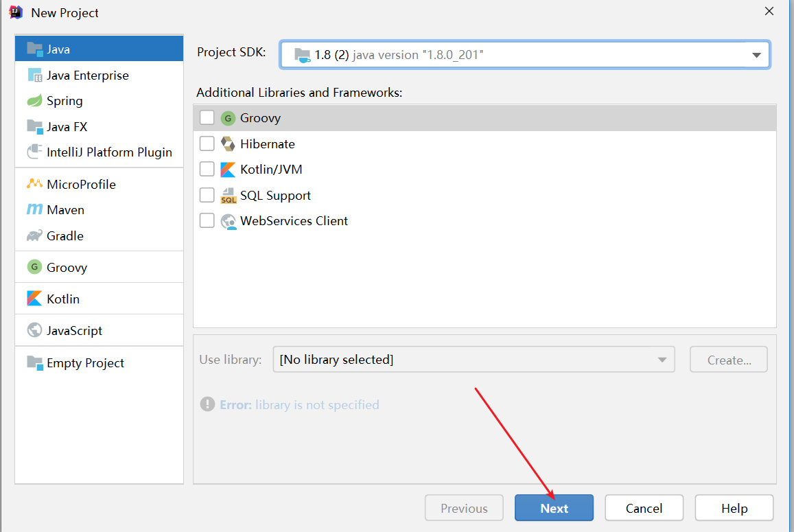The width and height of the screenshot is (794, 532).
Task: Click the Kotlin logo icon in sidebar
Action: click(x=34, y=299)
